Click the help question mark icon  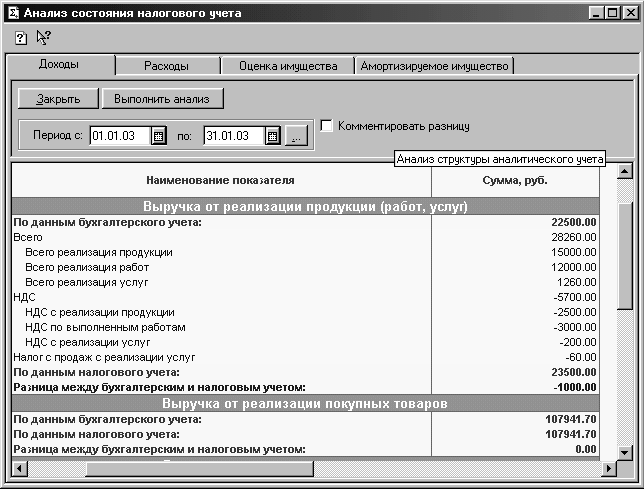point(20,37)
